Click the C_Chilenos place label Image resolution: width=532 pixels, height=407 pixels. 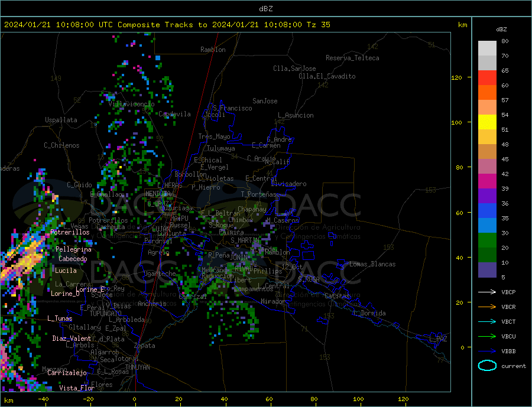click(61, 145)
